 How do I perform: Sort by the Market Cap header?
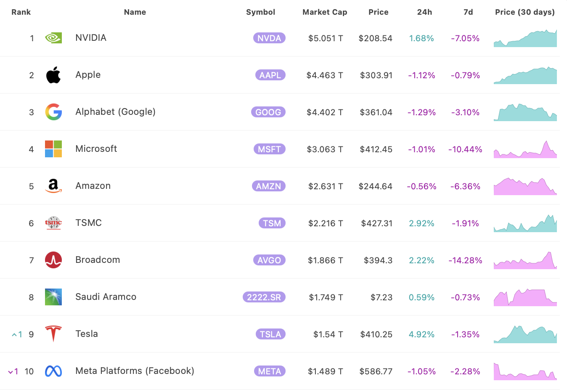[x=325, y=12]
